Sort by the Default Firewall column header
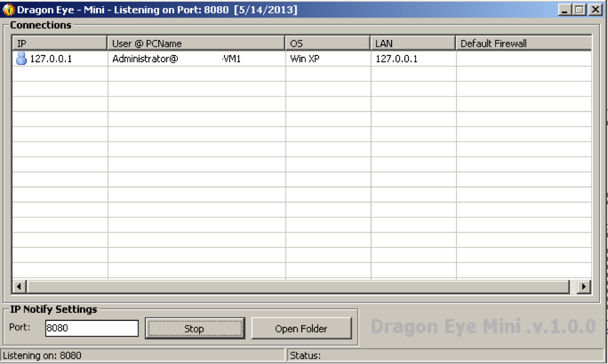 coord(523,43)
